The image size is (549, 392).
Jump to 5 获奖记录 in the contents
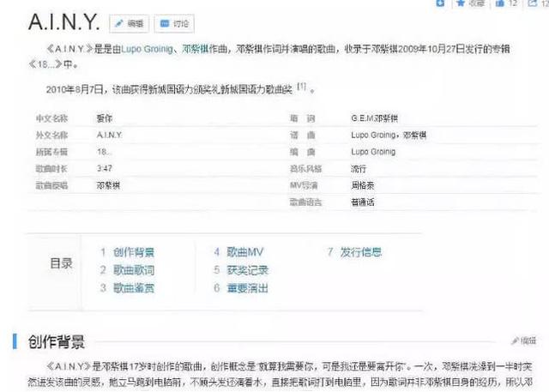[x=242, y=270]
